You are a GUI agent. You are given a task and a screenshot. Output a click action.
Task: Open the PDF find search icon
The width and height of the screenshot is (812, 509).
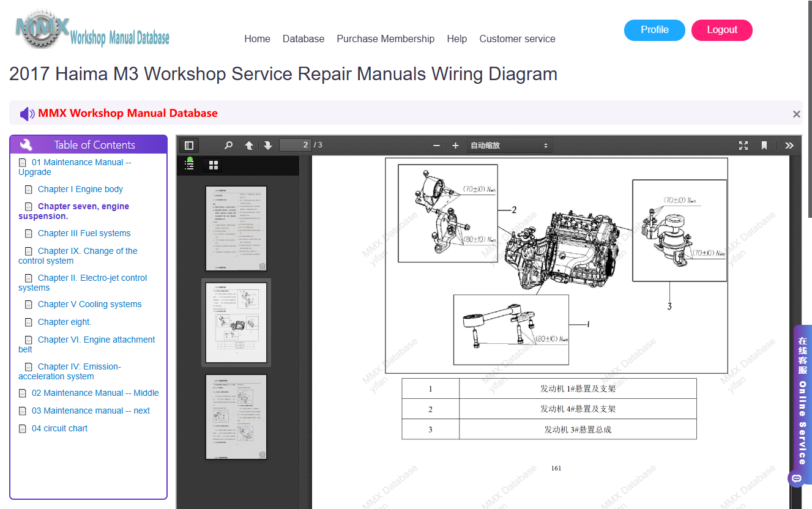tap(228, 145)
